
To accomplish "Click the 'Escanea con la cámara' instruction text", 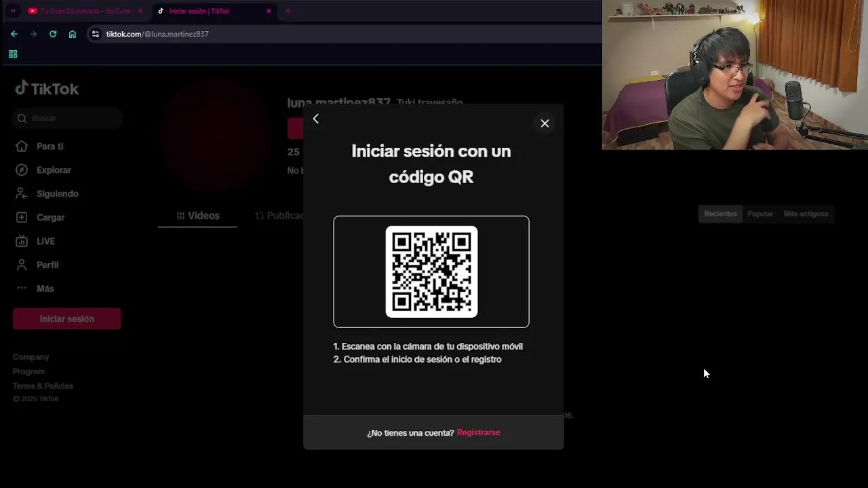I will pyautogui.click(x=428, y=346).
